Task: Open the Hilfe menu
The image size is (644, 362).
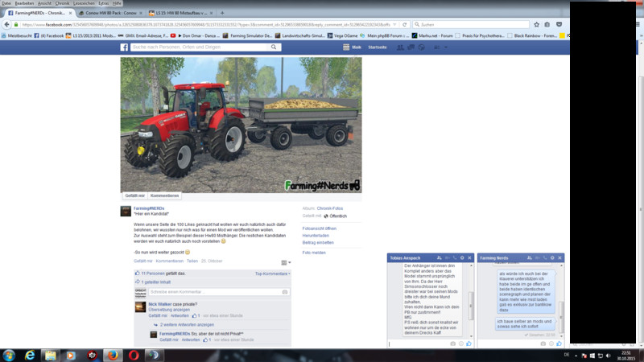Action: (x=117, y=3)
